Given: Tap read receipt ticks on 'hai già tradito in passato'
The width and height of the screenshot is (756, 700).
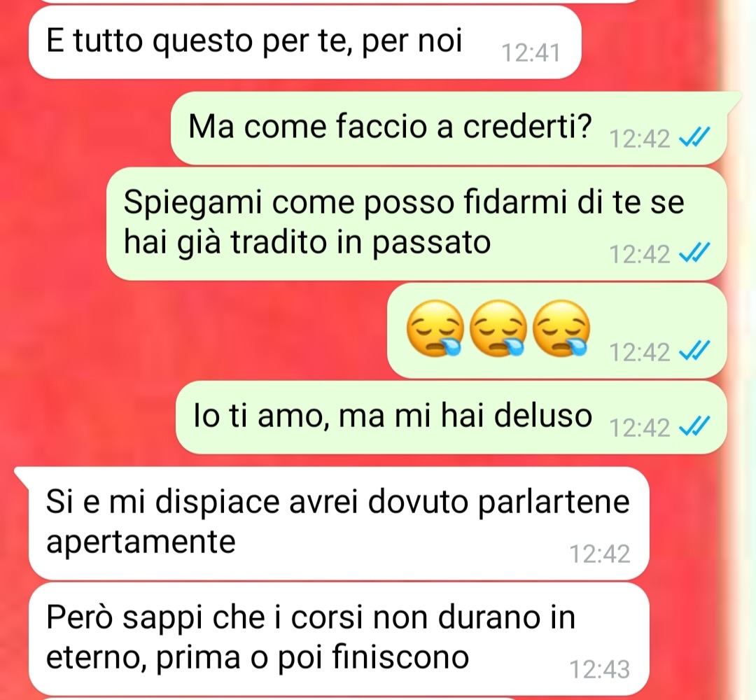Looking at the screenshot, I should [694, 253].
